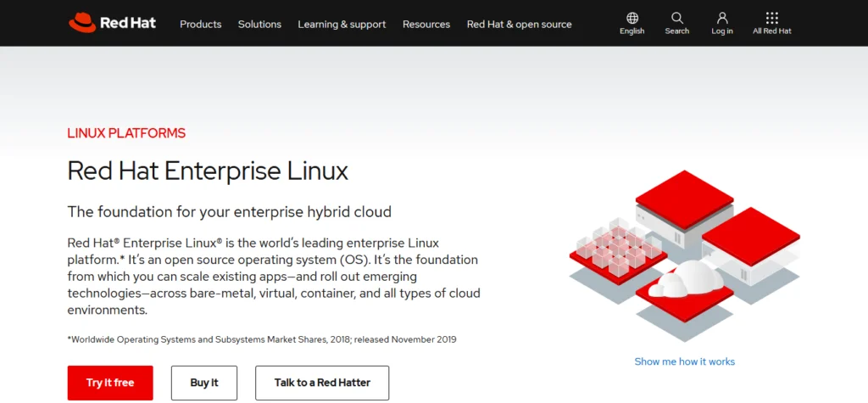
Task: Open the Resources menu
Action: point(426,25)
